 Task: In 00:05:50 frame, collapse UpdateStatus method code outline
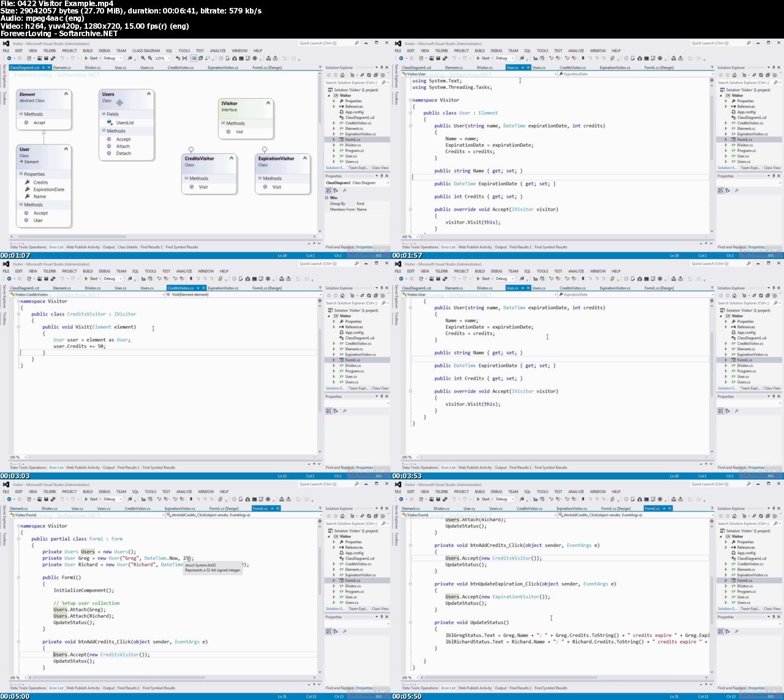[410, 622]
